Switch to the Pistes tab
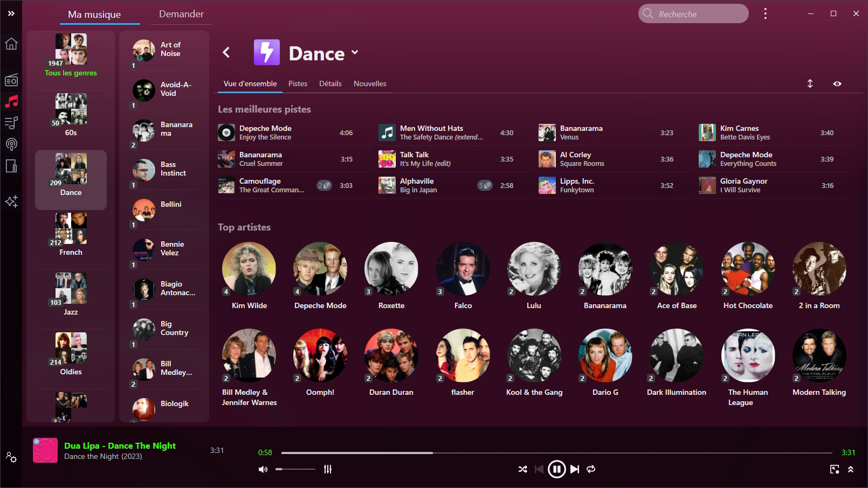 pyautogui.click(x=298, y=84)
